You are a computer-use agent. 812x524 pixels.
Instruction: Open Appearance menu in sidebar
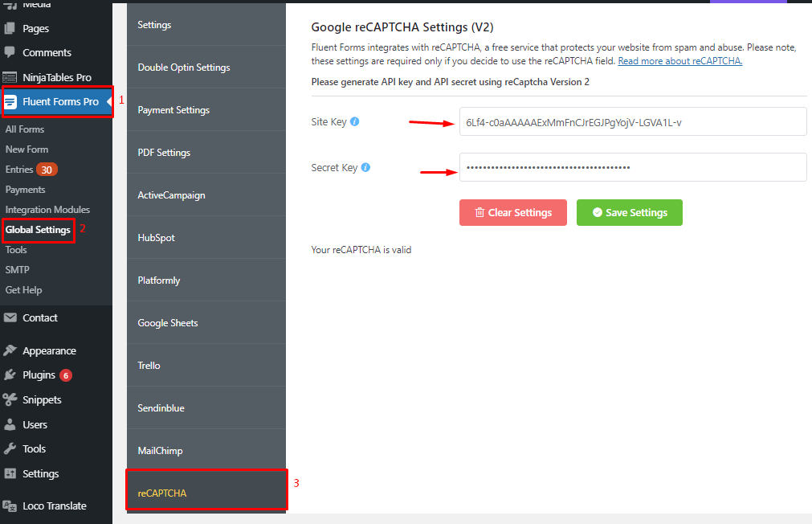[49, 351]
